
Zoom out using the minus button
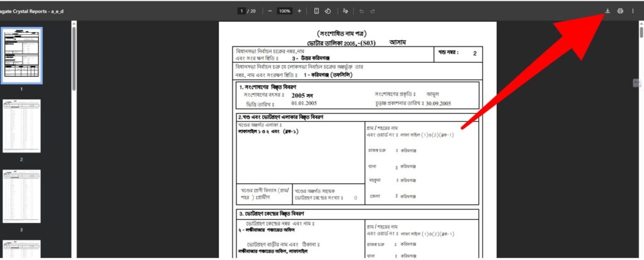[x=270, y=11]
